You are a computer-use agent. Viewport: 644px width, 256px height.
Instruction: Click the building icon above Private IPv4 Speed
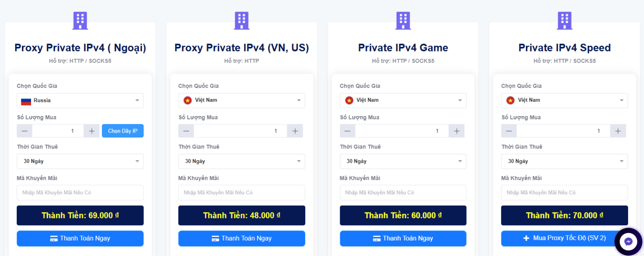point(564,20)
